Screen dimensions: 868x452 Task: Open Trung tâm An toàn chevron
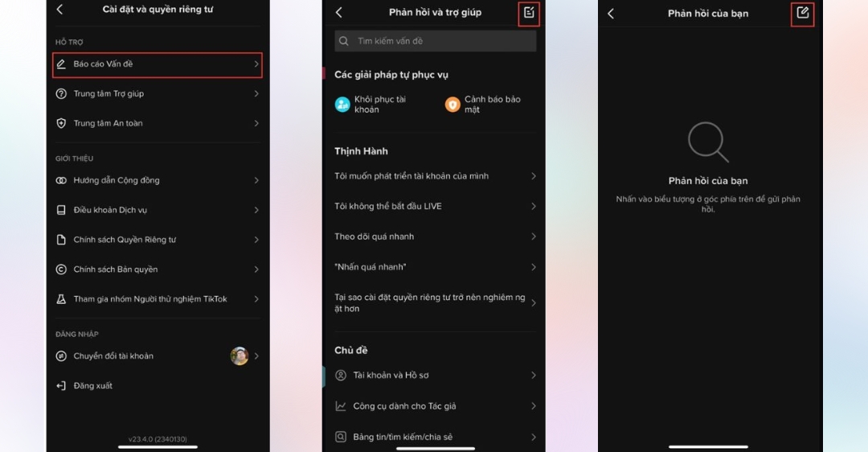[256, 123]
